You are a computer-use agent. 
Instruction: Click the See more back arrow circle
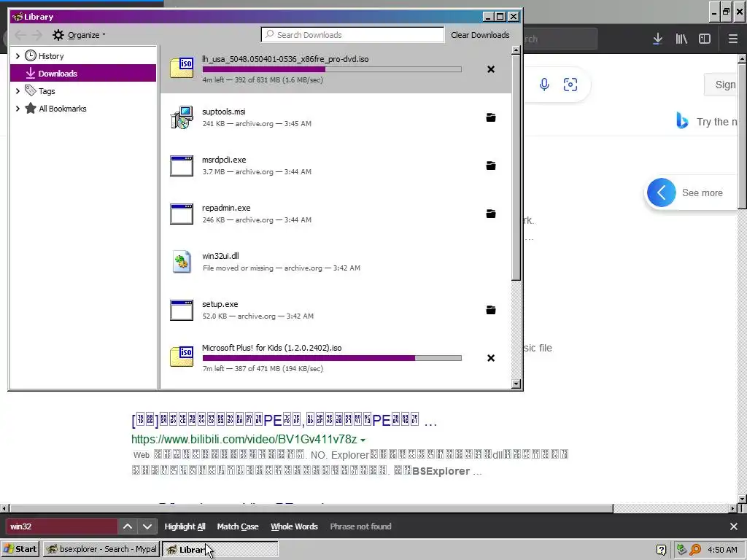[x=661, y=192]
